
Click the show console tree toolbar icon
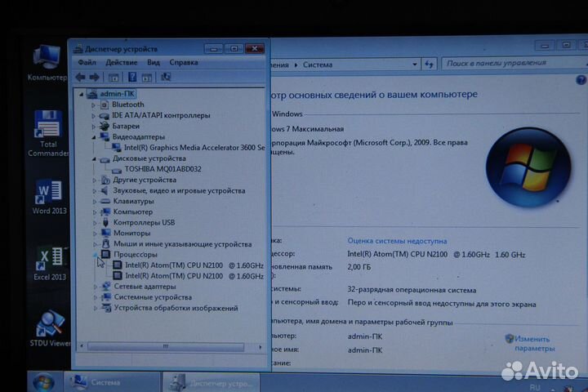point(114,78)
